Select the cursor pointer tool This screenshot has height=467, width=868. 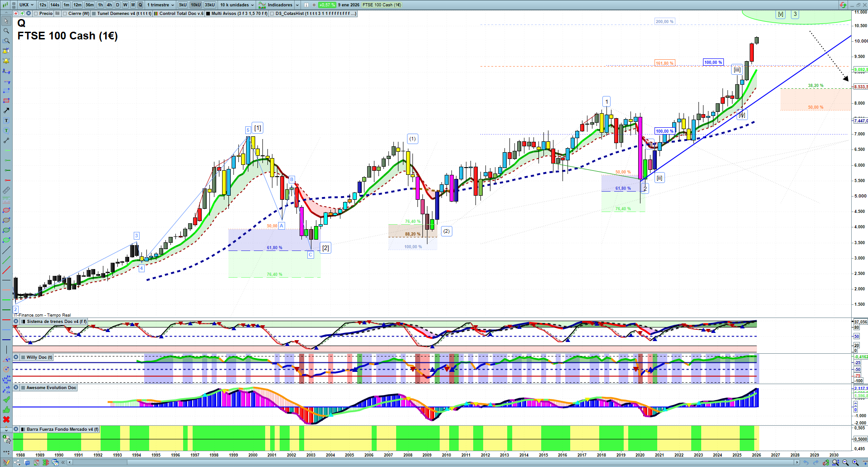6,21
